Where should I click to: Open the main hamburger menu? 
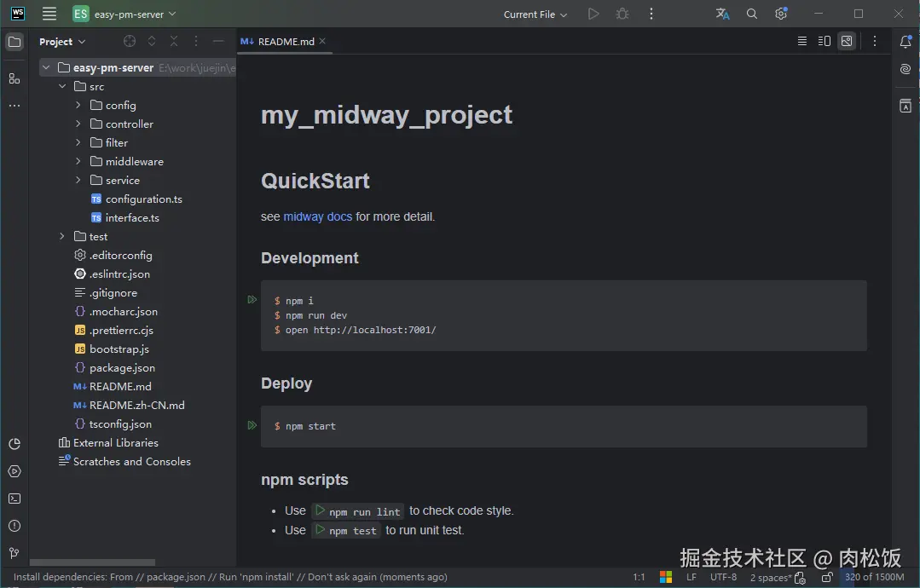49,14
